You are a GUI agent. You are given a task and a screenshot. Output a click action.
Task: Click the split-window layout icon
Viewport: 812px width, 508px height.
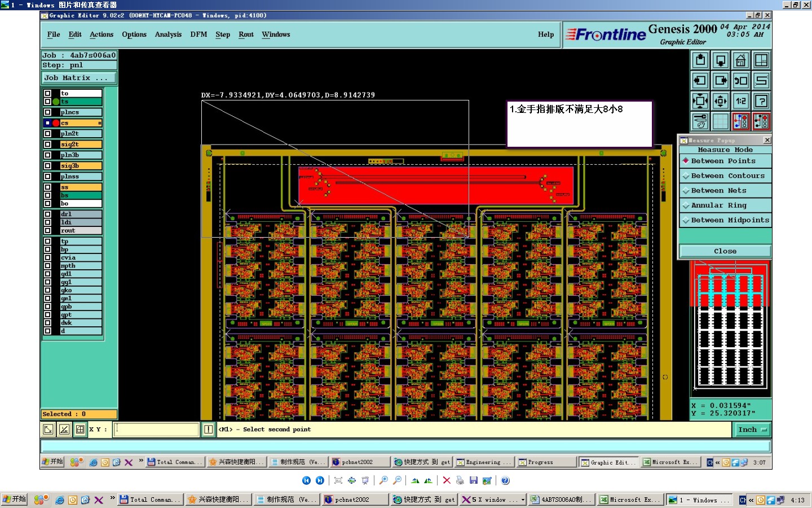[x=761, y=60]
